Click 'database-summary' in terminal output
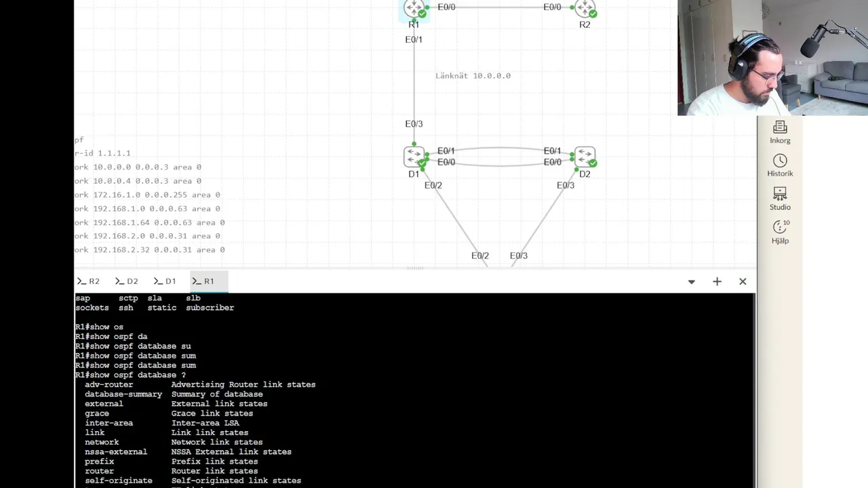The height and width of the screenshot is (488, 868). point(123,394)
